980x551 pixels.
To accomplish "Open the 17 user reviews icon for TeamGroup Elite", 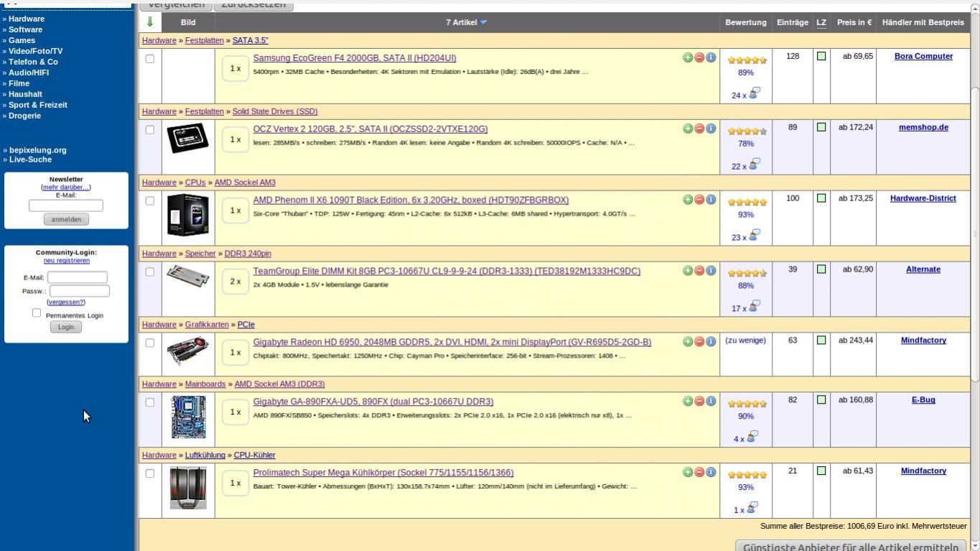I will [x=755, y=307].
